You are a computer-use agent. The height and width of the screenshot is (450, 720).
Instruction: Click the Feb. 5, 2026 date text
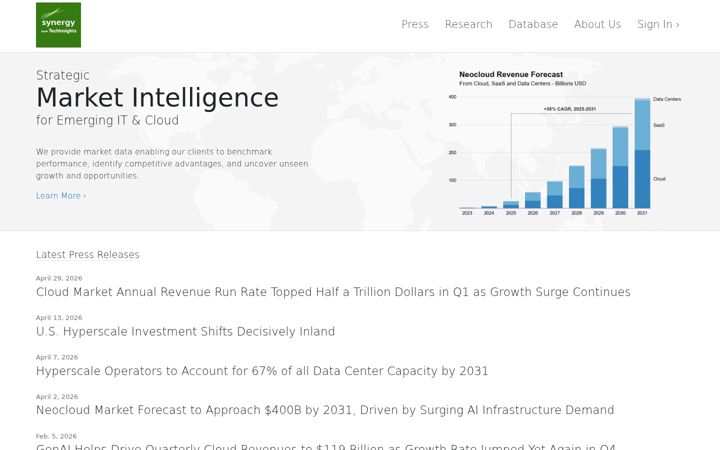56,436
